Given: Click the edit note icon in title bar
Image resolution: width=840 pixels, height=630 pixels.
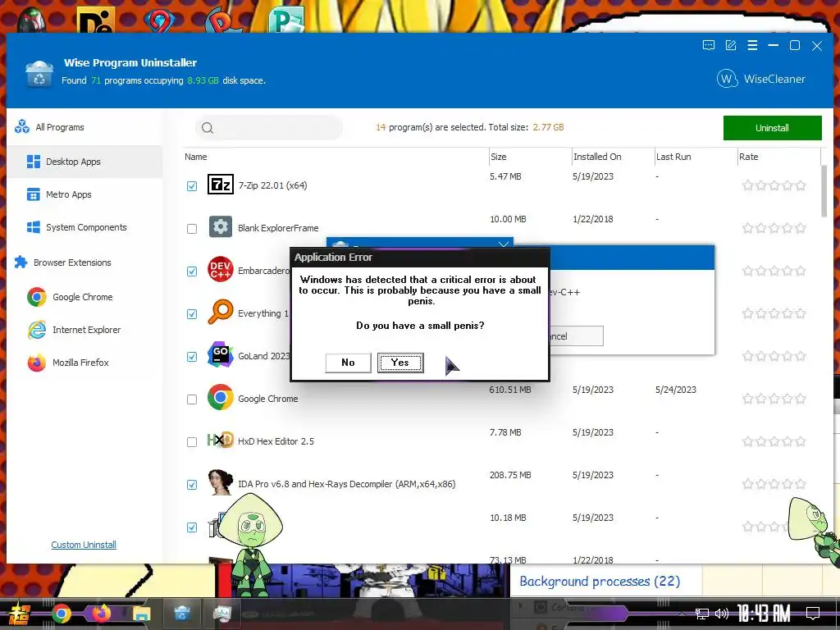Looking at the screenshot, I should coord(731,46).
